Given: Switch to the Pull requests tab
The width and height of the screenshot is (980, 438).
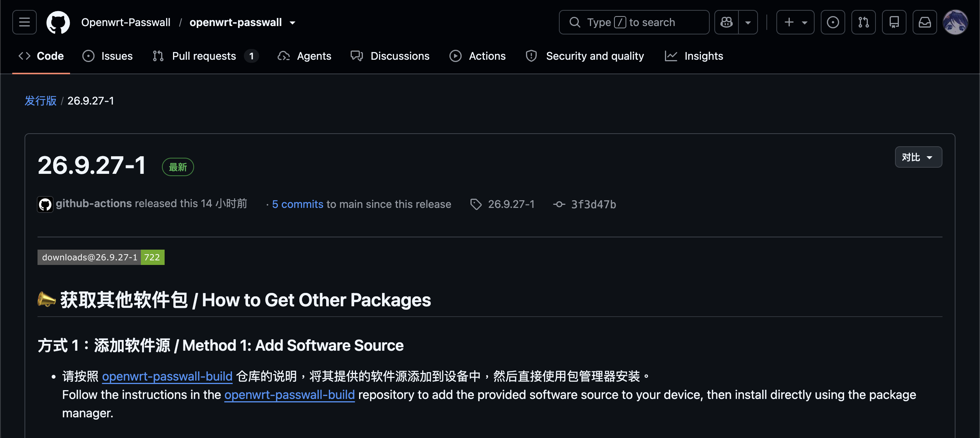Looking at the screenshot, I should (205, 56).
